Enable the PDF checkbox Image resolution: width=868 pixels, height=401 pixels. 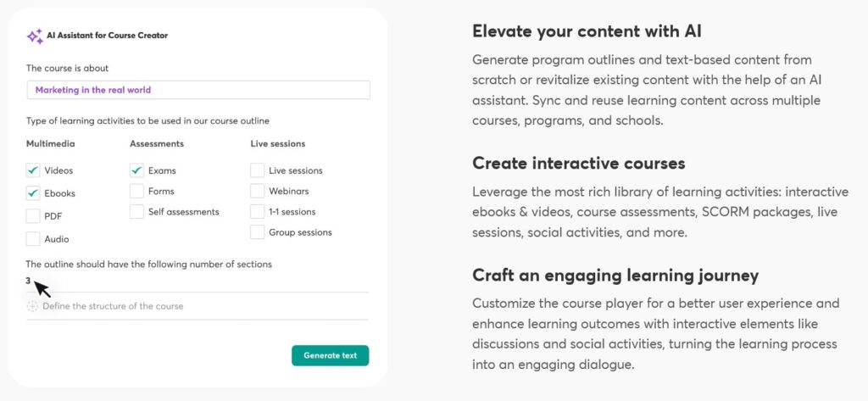click(x=33, y=216)
